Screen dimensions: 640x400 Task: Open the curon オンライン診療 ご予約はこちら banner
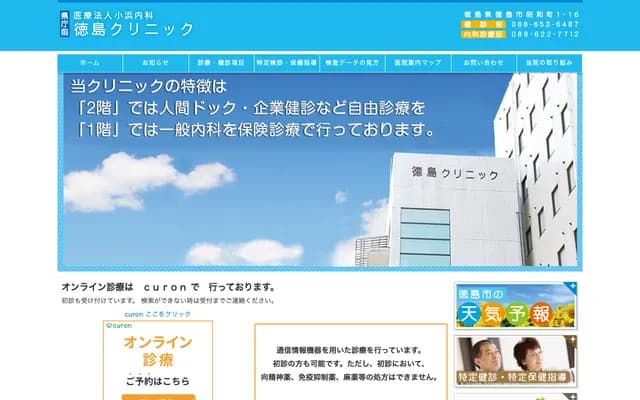pos(158,360)
